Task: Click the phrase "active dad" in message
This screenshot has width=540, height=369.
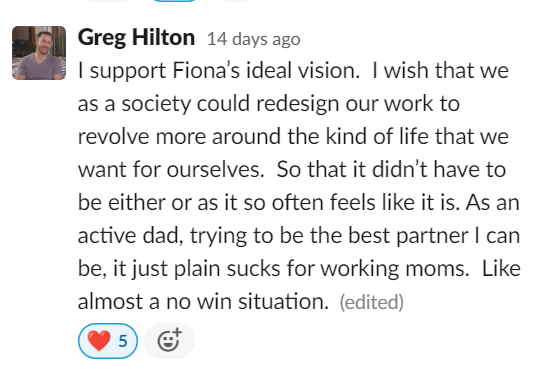Action: point(130,236)
